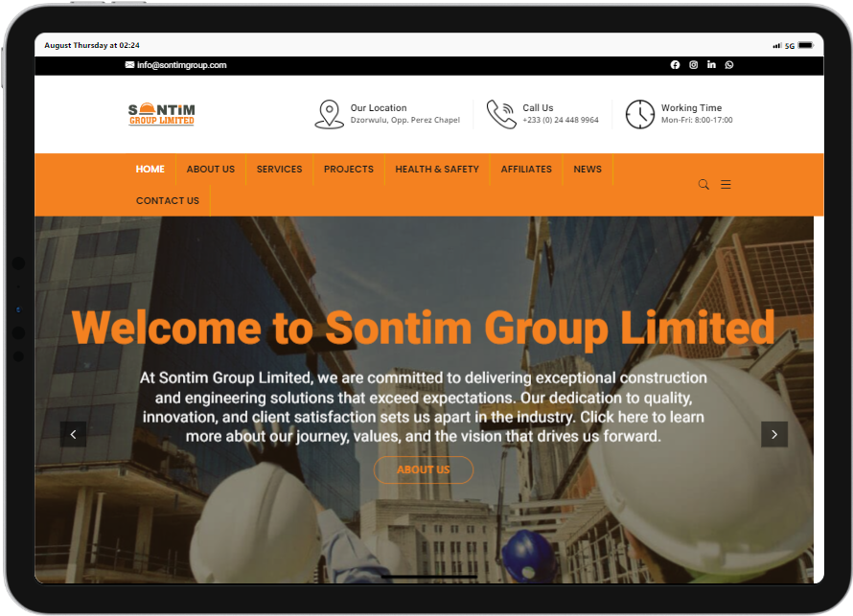Open the Facebook social icon

[675, 65]
